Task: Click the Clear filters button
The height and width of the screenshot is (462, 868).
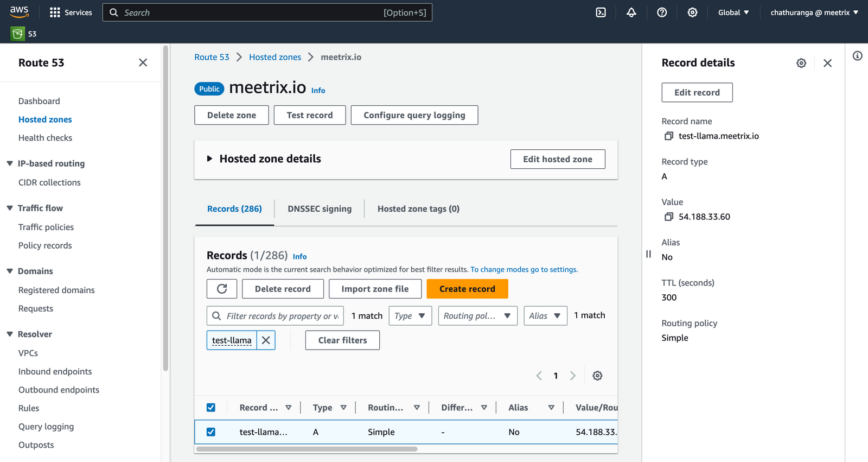Action: tap(342, 340)
